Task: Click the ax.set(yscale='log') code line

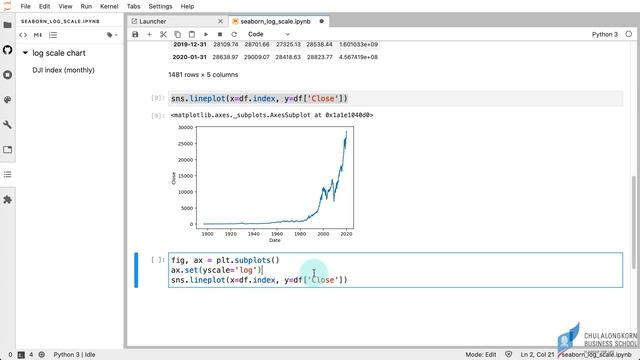Action: click(217, 270)
